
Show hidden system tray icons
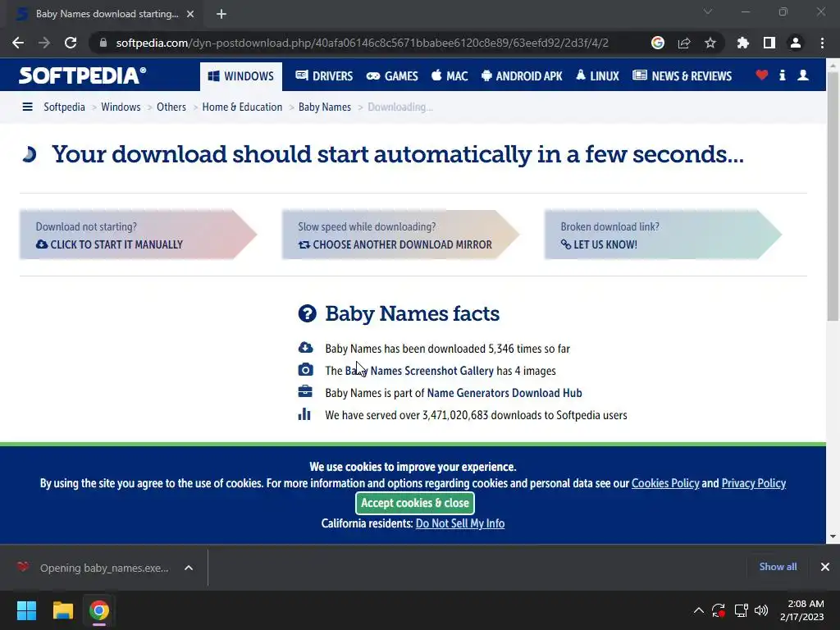(699, 610)
